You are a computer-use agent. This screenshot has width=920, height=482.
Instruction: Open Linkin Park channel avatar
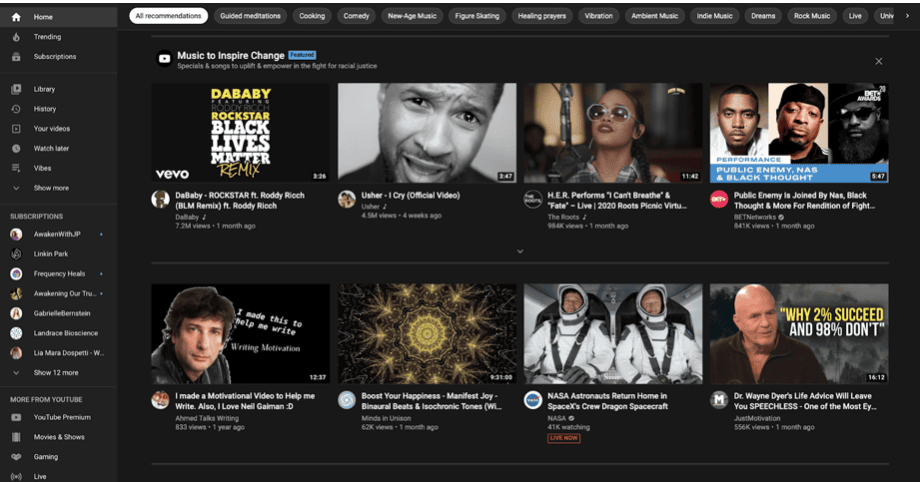16,254
